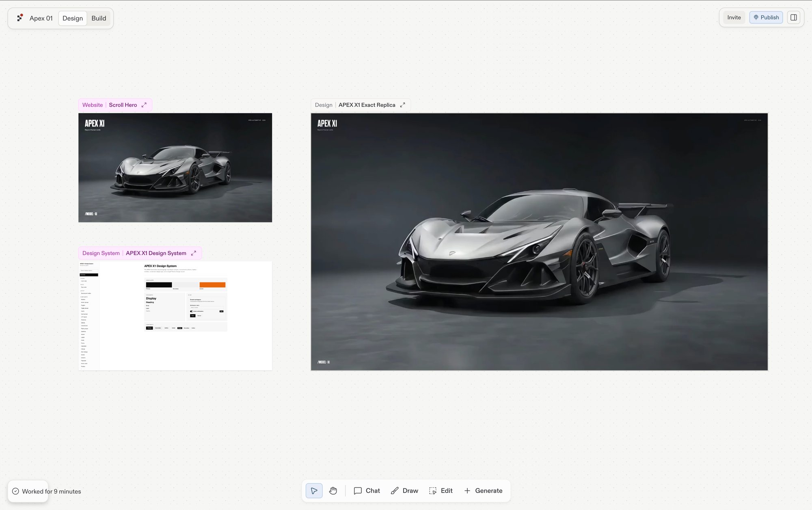Image resolution: width=812 pixels, height=510 pixels.
Task: Click the Worked for 9 minutes status
Action: [x=52, y=491]
